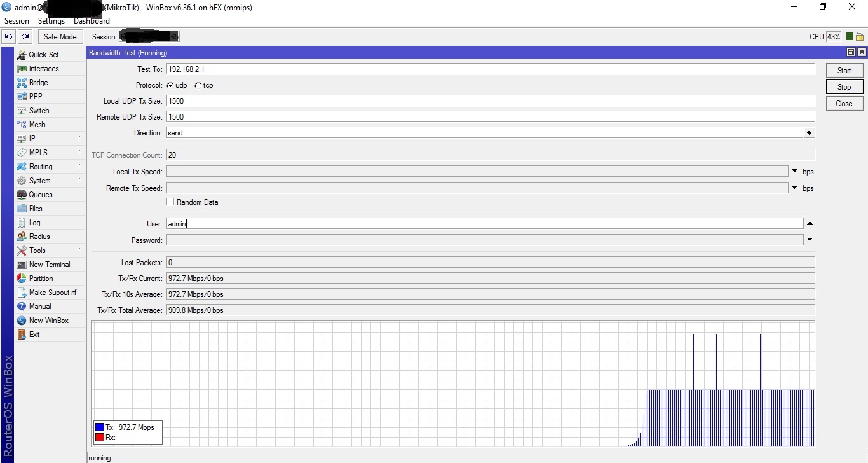Select the tcp protocol radio button
Viewport: 868px width, 463px height.
pos(198,85)
